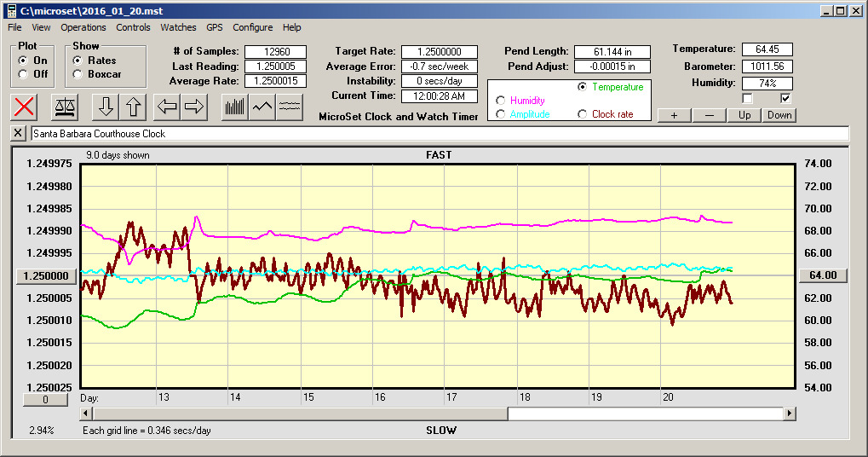Click the down arrow toolbar icon
The image size is (868, 457).
click(106, 107)
